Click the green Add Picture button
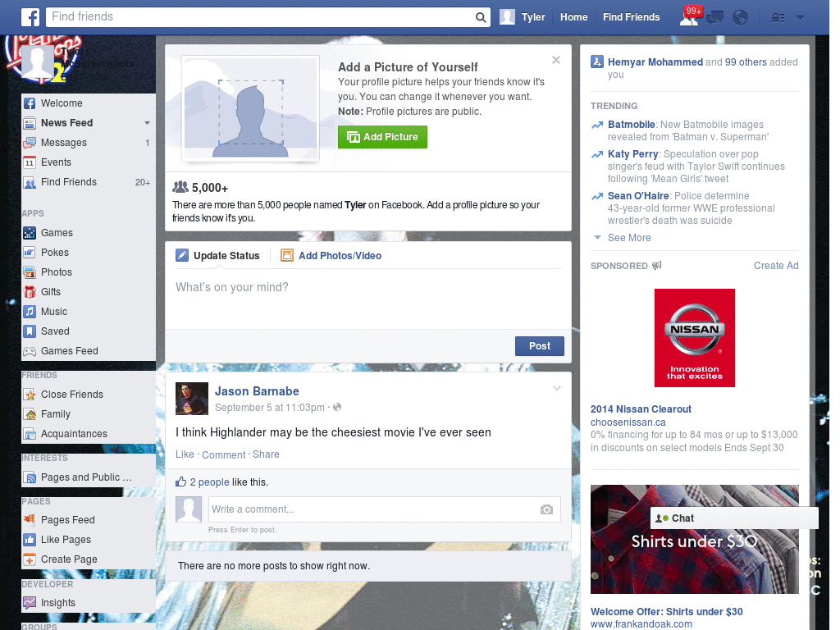 pos(382,137)
